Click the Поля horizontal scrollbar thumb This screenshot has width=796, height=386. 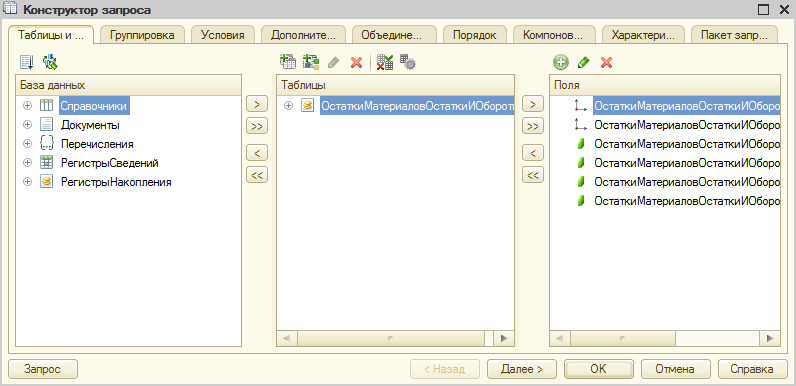(623, 338)
